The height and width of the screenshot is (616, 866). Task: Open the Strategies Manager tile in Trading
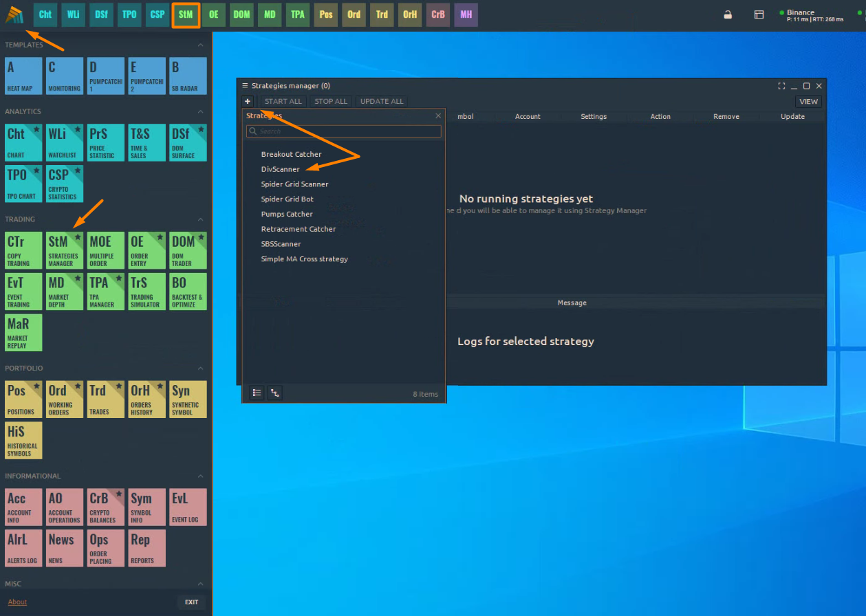(65, 250)
